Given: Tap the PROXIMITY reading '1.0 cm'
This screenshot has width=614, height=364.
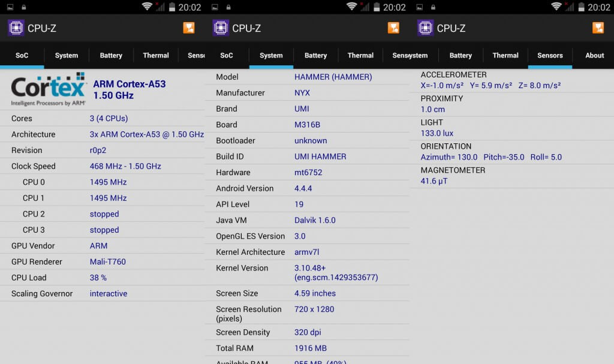Looking at the screenshot, I should pos(433,109).
